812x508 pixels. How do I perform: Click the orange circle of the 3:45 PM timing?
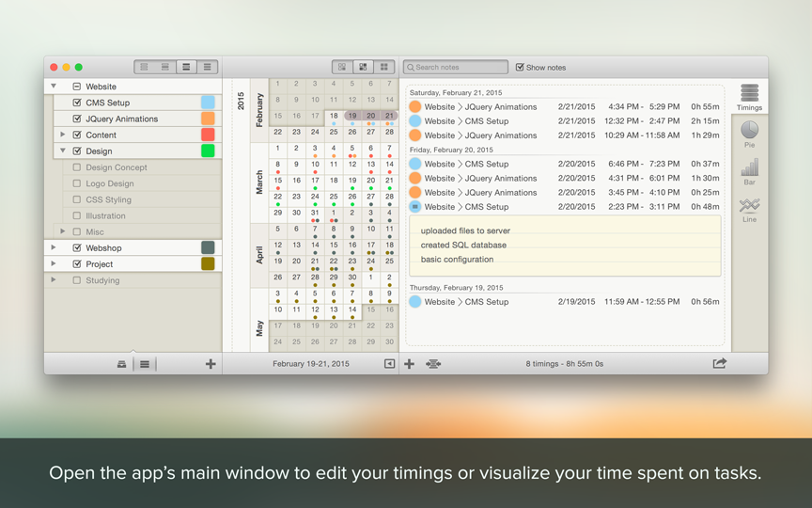[414, 192]
